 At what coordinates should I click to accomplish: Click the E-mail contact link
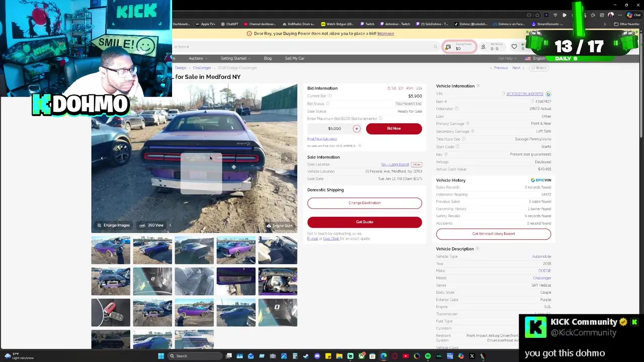(312, 238)
